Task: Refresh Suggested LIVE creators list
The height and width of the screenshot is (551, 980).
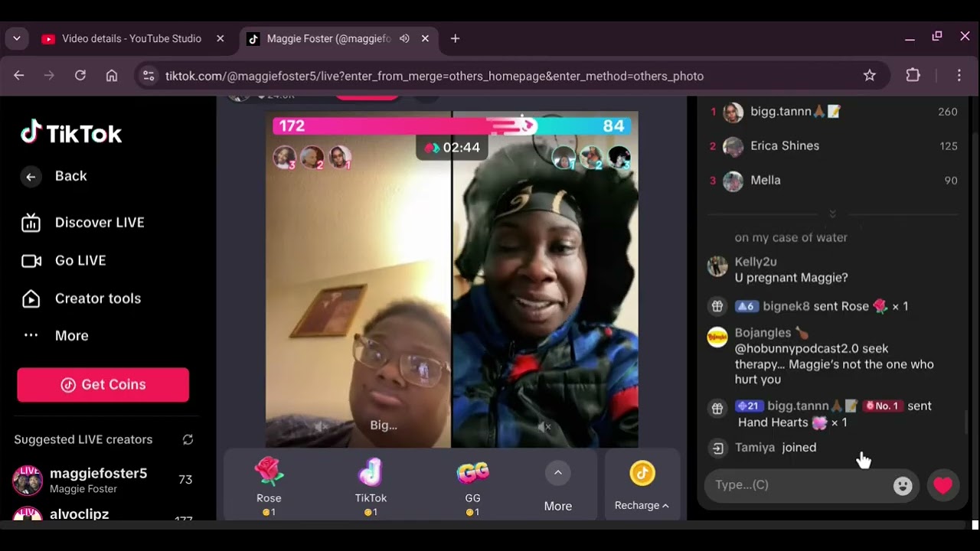Action: point(188,439)
